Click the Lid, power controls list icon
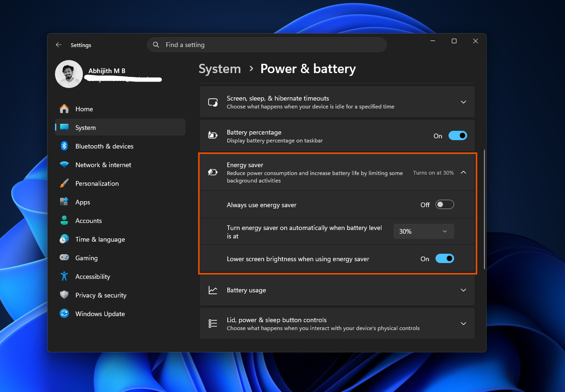The height and width of the screenshot is (392, 565). (x=213, y=324)
